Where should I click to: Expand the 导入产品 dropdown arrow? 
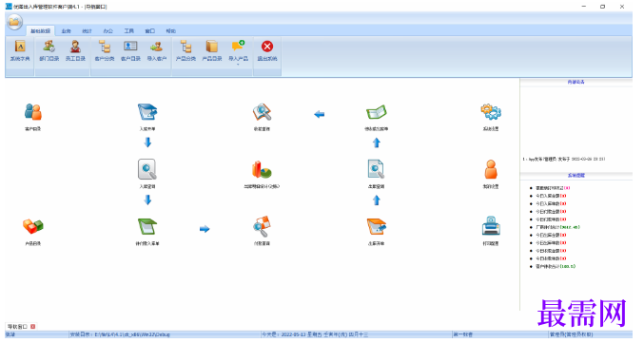coord(238,65)
